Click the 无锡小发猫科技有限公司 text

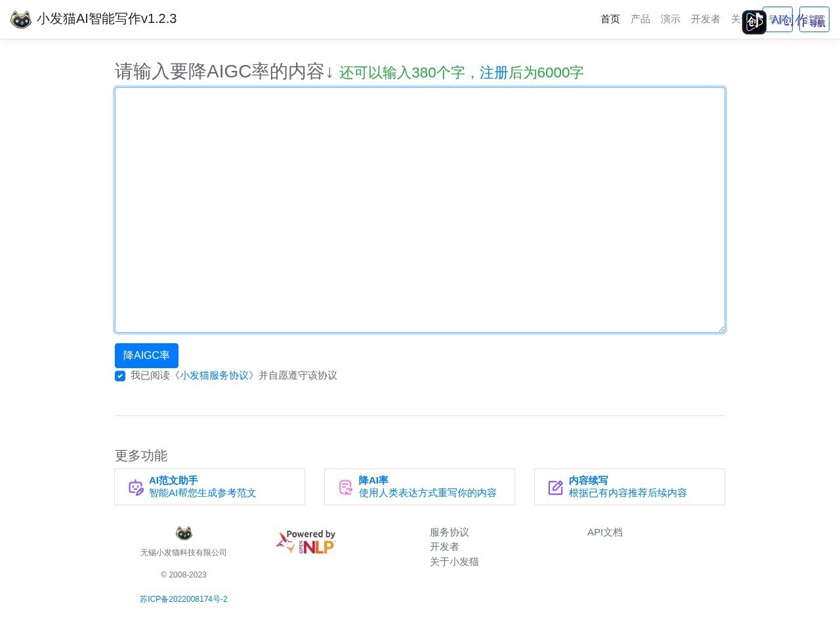(x=184, y=553)
